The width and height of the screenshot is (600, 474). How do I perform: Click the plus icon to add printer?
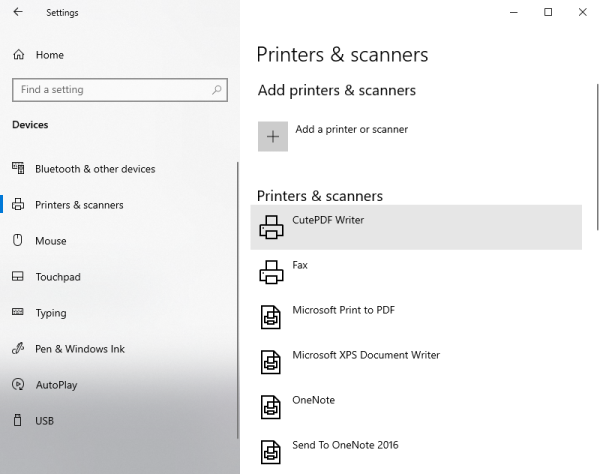pos(273,137)
